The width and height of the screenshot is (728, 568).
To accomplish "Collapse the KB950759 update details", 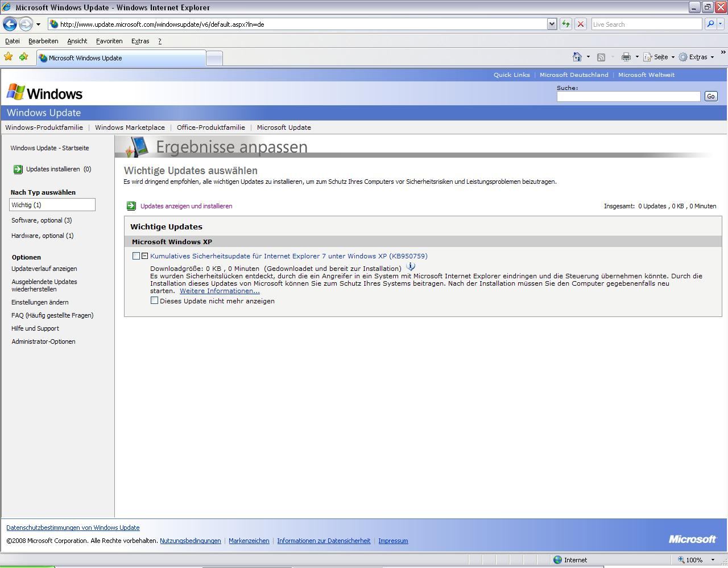I will tap(144, 256).
